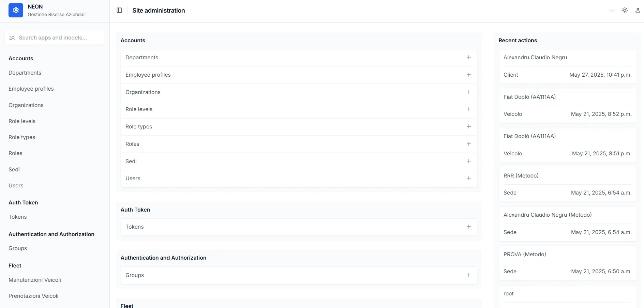Open recent action Fiat Doblò (AA111AA)
Image resolution: width=644 pixels, height=308 pixels.
coord(529,97)
